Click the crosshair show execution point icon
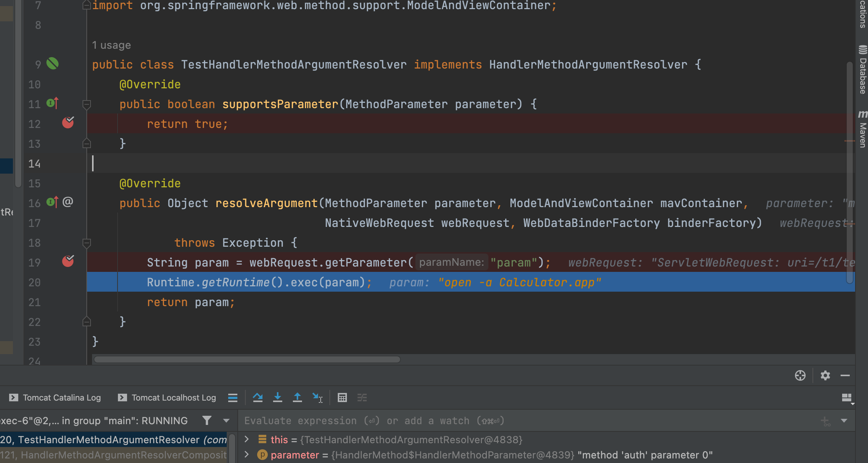 click(x=800, y=375)
